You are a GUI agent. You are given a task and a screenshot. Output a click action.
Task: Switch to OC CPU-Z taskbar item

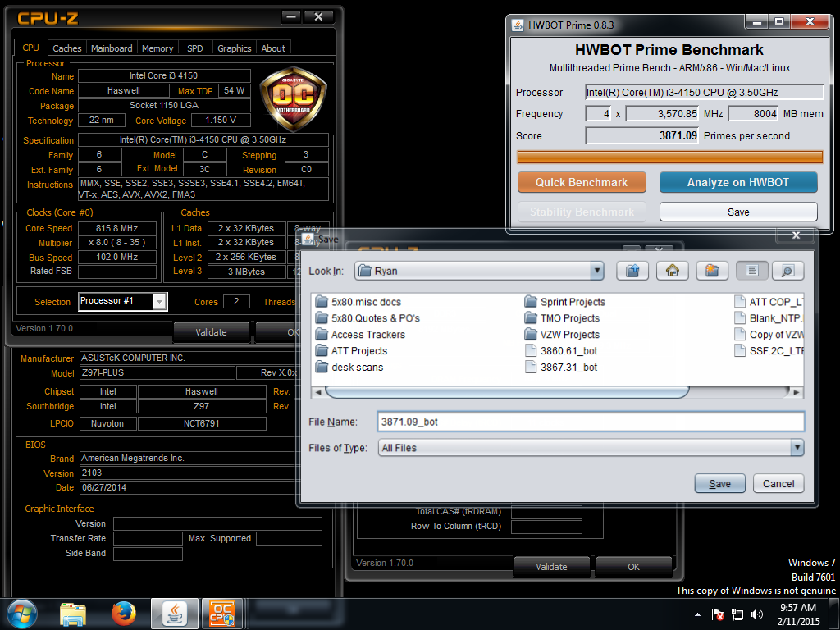[221, 614]
